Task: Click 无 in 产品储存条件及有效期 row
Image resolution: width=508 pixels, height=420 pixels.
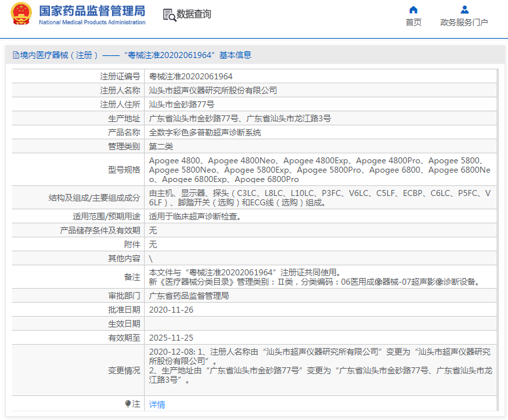Action: (x=153, y=231)
